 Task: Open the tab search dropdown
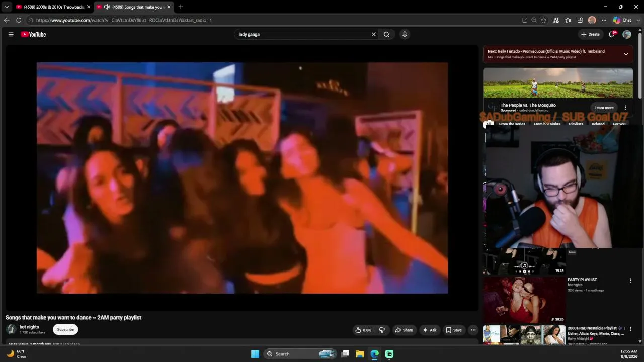[x=6, y=7]
